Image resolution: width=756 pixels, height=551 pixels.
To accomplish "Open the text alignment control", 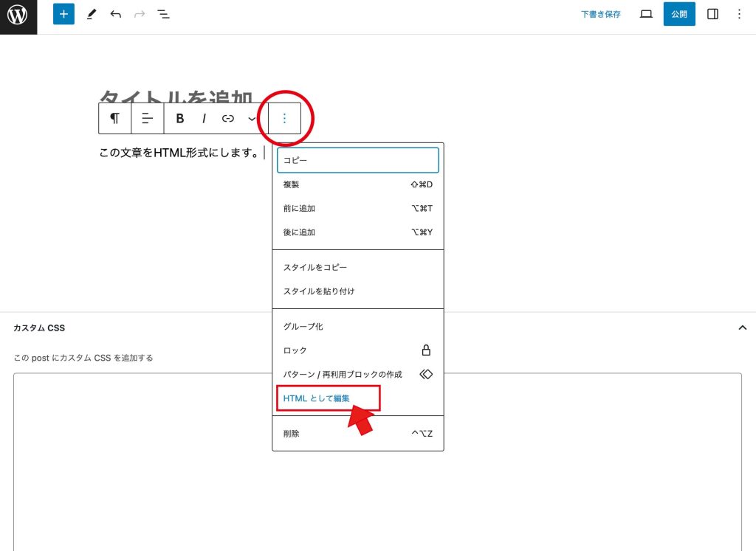I will (147, 118).
